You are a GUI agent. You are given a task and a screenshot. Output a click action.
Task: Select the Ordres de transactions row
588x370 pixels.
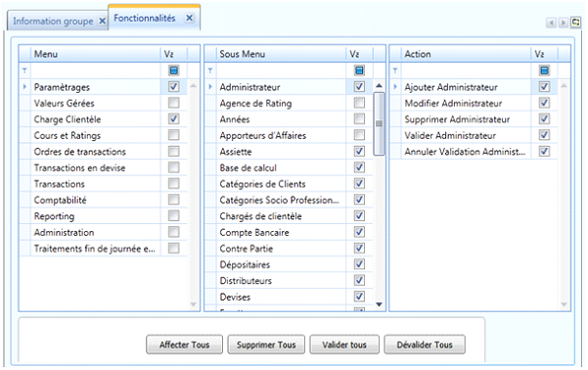click(x=104, y=152)
